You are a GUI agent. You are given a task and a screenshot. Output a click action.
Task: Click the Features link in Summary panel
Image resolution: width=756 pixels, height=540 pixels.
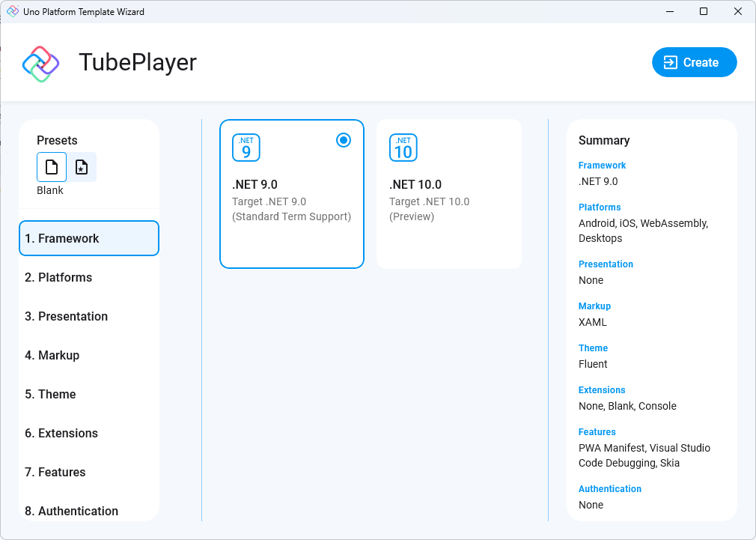597,431
